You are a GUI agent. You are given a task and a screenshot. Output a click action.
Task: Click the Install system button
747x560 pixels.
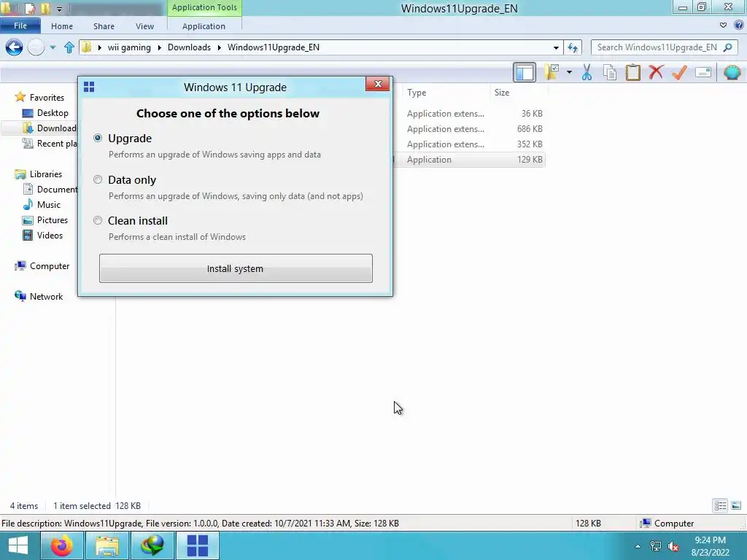(236, 268)
